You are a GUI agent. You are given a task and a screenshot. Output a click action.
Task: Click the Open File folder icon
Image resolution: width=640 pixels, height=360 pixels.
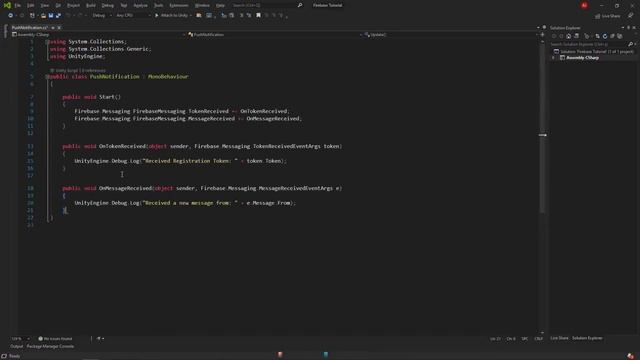43,16
